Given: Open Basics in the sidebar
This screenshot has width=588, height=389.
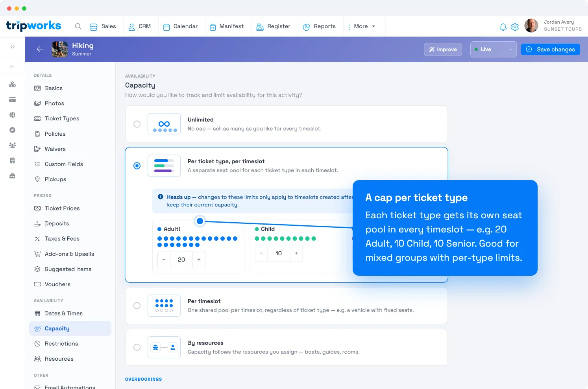Looking at the screenshot, I should click(x=70, y=88).
